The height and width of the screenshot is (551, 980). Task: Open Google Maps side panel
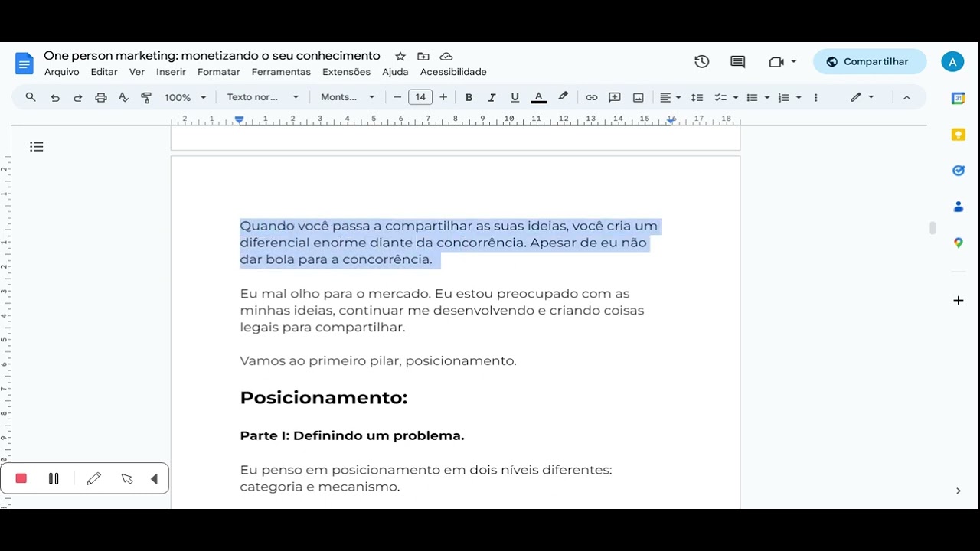click(x=958, y=243)
